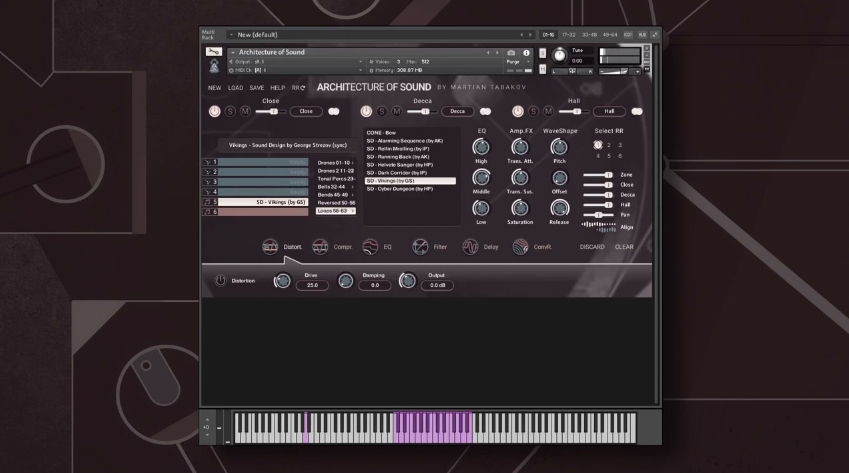Open the Architecture of Sound instrument dropdown

click(233, 52)
